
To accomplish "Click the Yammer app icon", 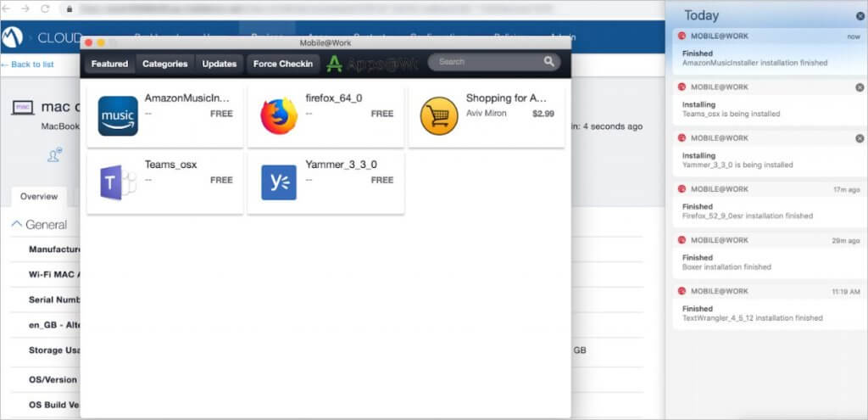I will tap(279, 182).
